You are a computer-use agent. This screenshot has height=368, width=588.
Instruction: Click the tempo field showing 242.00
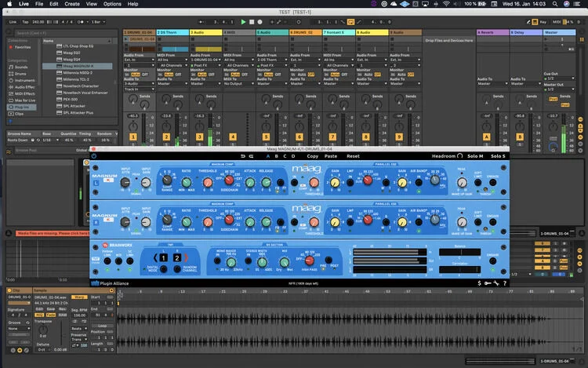pos(38,22)
